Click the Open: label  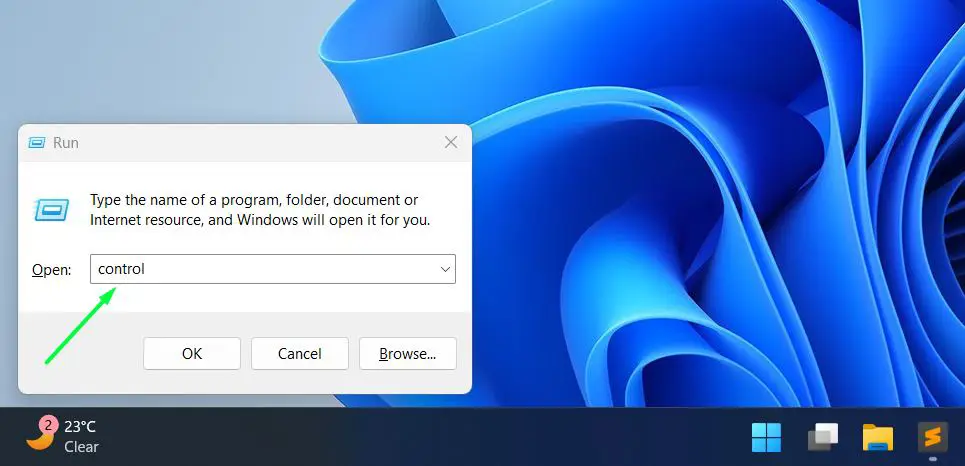[52, 270]
